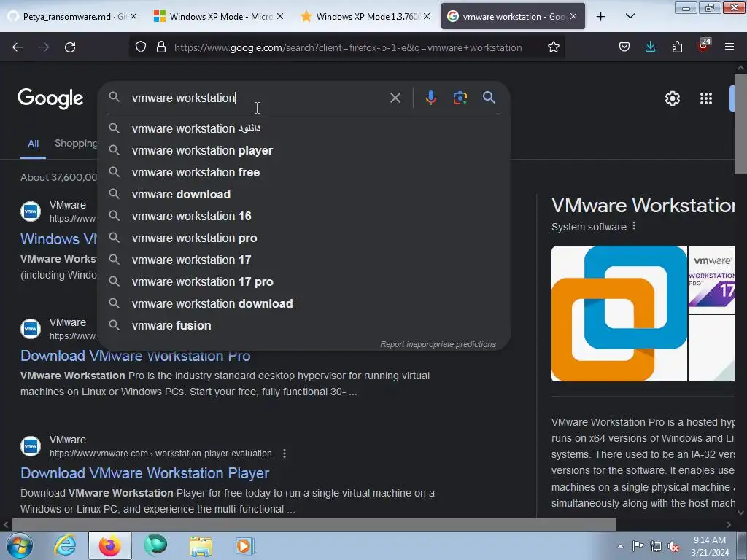Go back with the browser back arrow
The image size is (747, 560).
tap(18, 47)
